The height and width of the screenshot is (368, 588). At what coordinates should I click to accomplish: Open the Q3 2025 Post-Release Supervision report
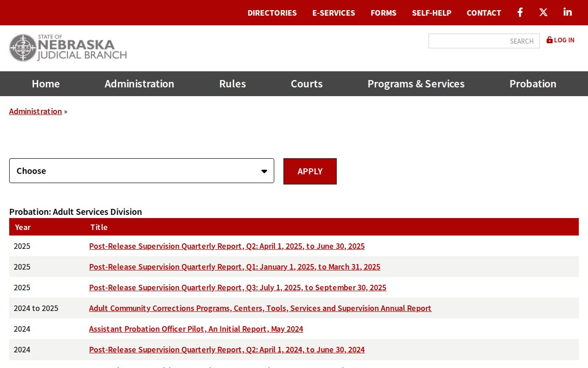tap(237, 287)
